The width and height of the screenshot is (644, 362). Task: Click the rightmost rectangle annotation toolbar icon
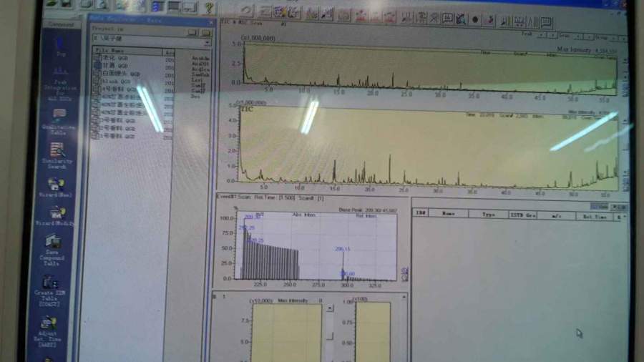point(547,21)
